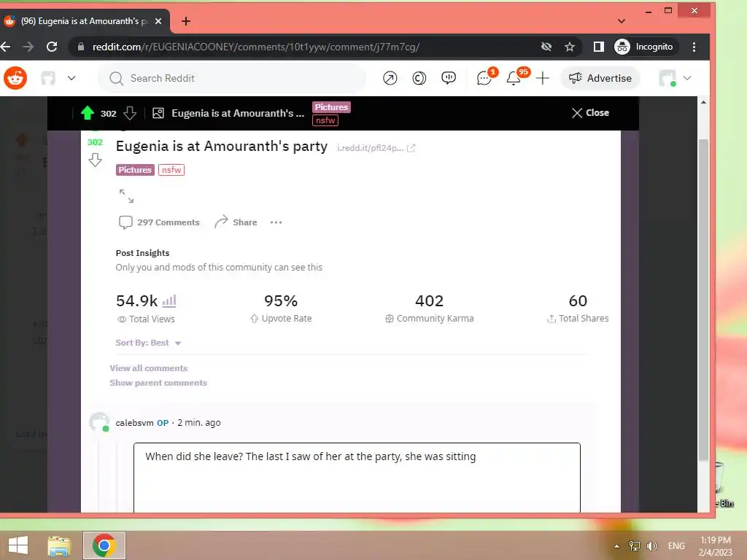This screenshot has width=747, height=560.
Task: Click the nsfw tag in black header
Action: point(325,120)
